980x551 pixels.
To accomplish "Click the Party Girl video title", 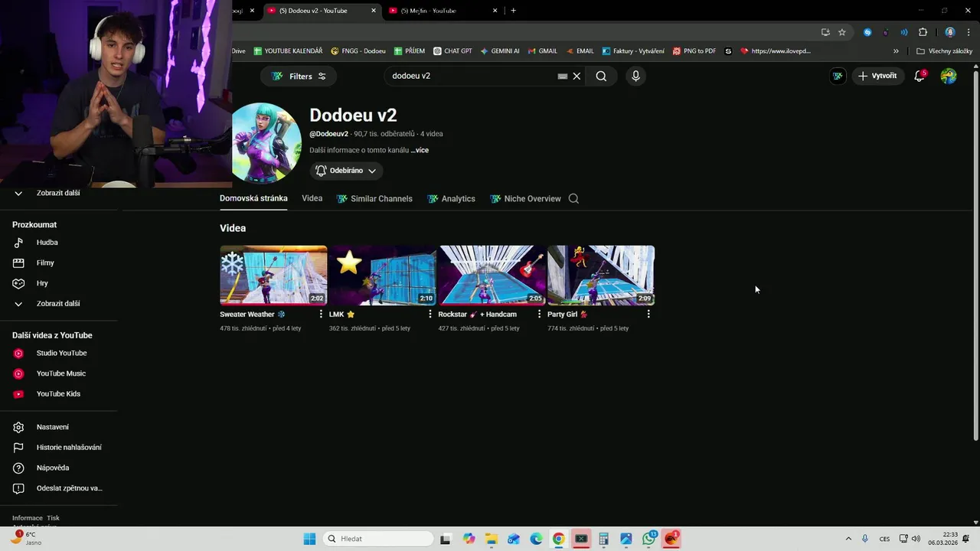I will point(567,315).
